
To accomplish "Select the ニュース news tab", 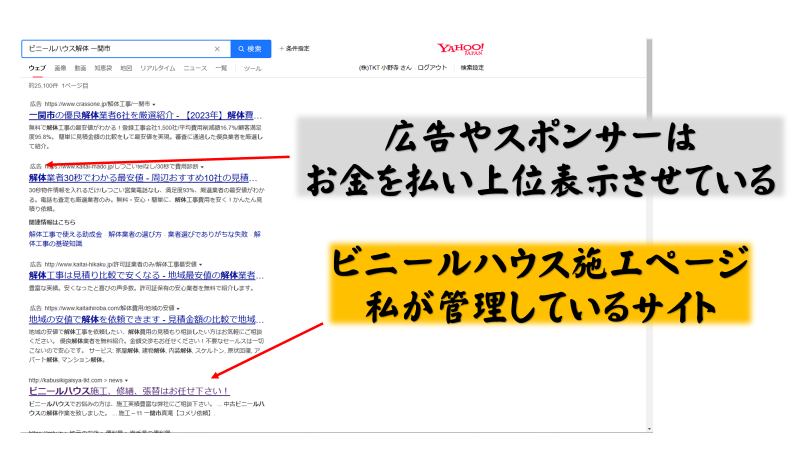I will point(194,68).
